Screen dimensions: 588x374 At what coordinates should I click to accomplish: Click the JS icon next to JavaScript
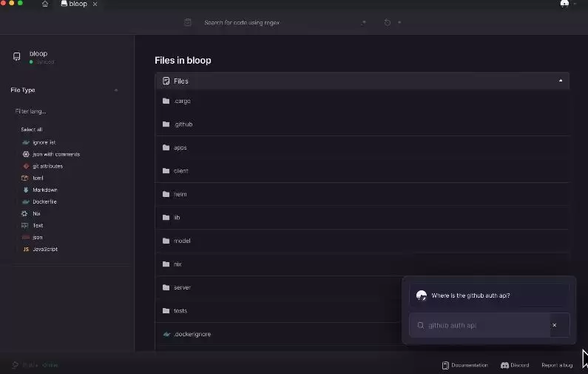pos(26,250)
